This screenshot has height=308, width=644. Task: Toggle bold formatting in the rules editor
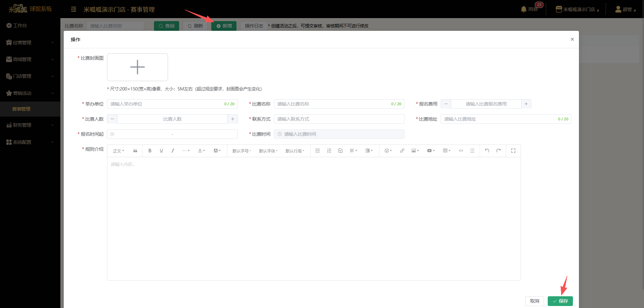click(150, 151)
